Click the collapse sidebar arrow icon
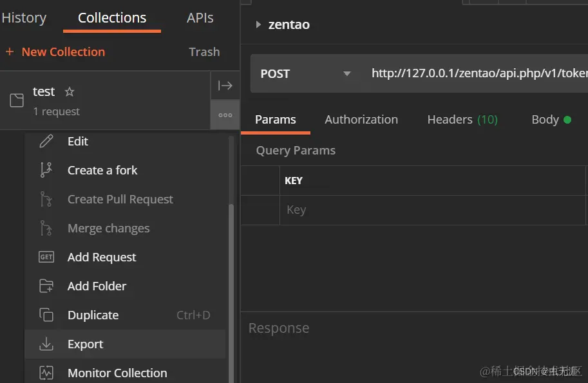Image resolution: width=588 pixels, height=383 pixels. point(225,86)
